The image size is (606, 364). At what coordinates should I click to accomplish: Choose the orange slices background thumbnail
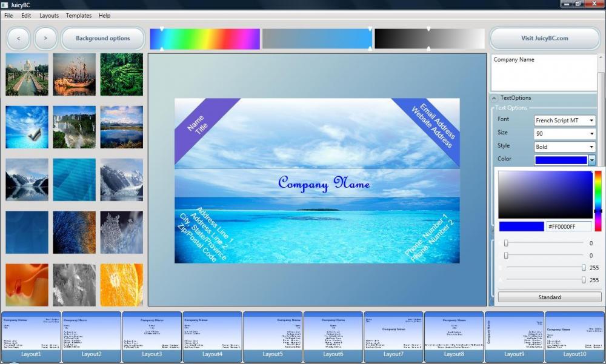122,283
